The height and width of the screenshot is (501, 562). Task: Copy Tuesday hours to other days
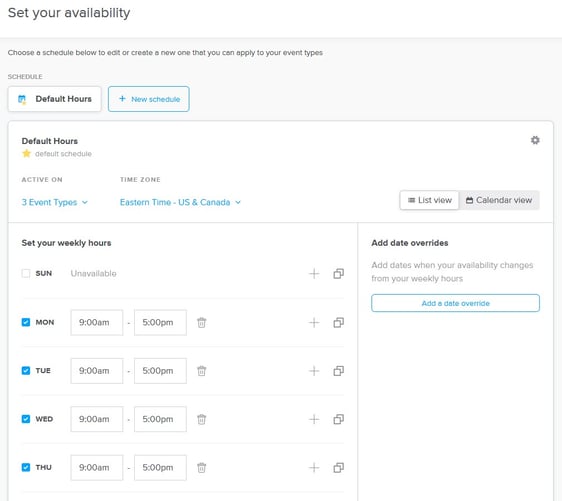click(339, 371)
